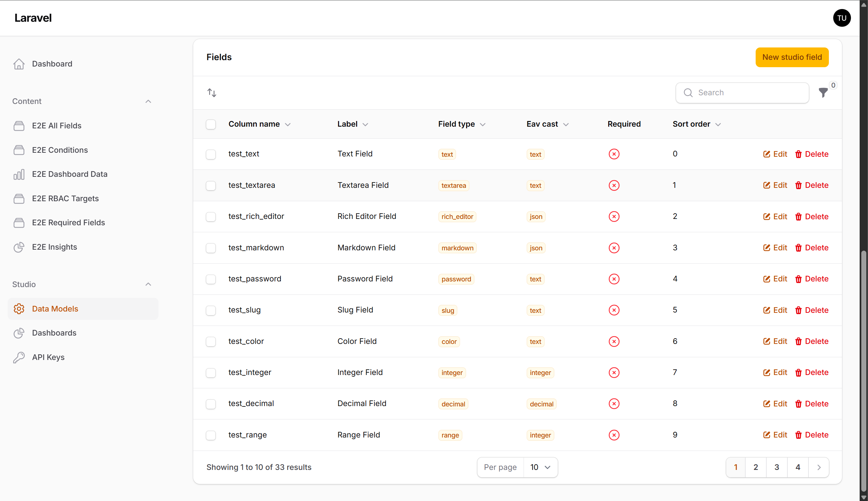Click the filter funnel icon
The image size is (868, 501).
point(823,93)
